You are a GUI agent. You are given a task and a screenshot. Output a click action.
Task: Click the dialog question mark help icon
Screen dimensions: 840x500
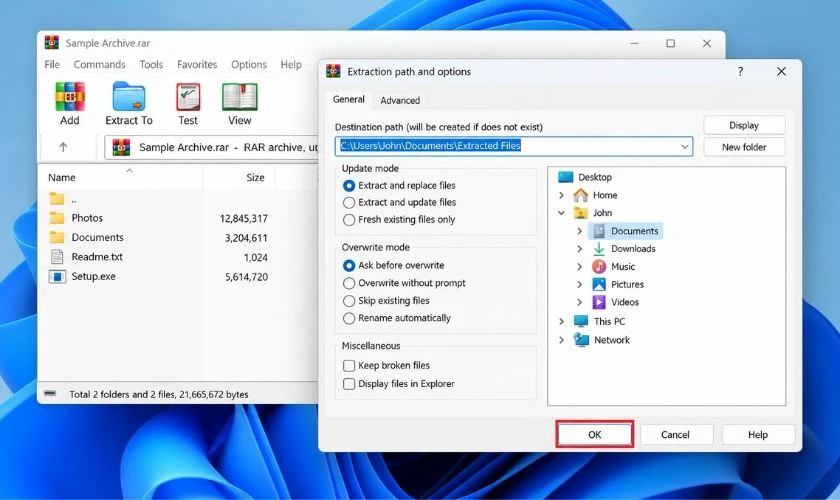740,71
